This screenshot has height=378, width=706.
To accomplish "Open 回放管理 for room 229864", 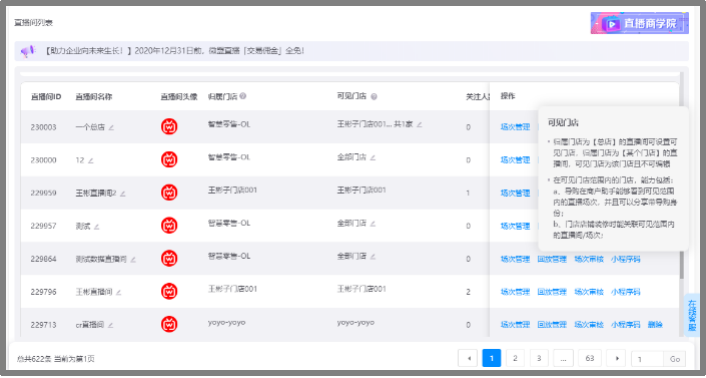I will pos(552,259).
